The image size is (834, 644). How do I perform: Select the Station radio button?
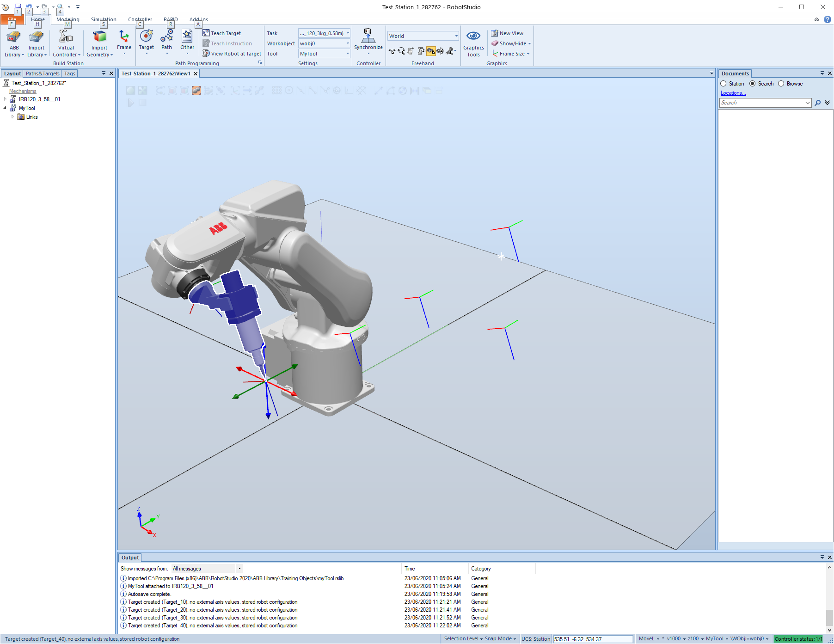(724, 84)
